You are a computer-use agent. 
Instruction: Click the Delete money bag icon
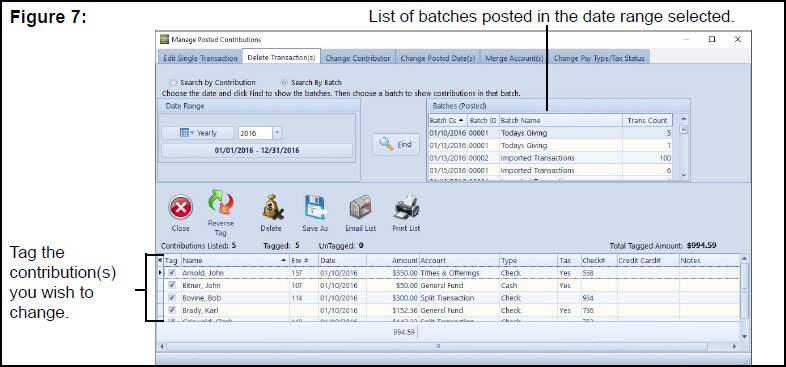click(273, 207)
